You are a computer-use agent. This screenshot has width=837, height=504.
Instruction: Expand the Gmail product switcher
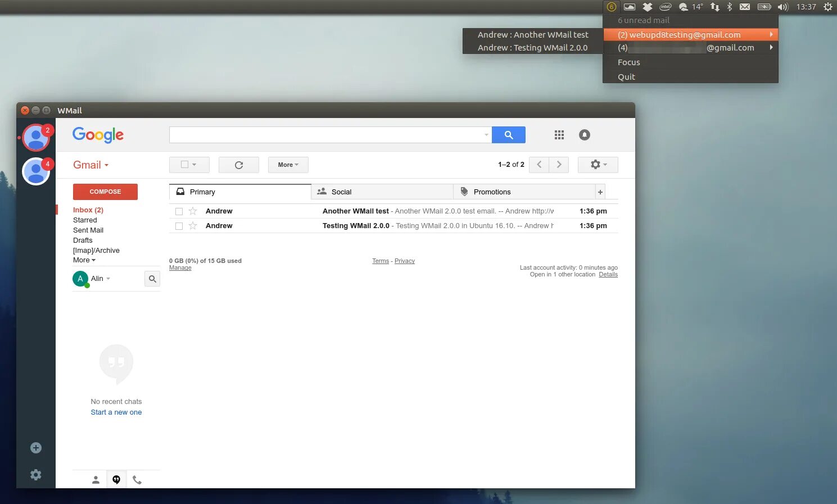(91, 165)
